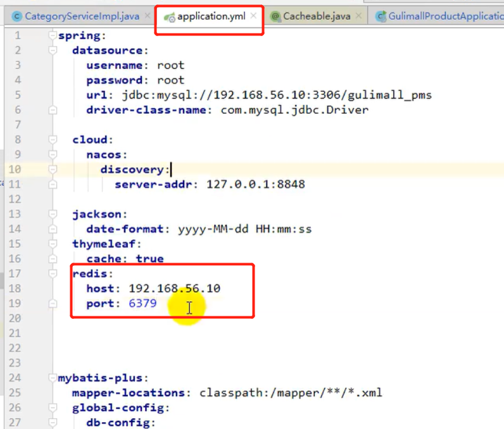Click the password key text
Viewport: 504px width, 429px height.
click(115, 80)
